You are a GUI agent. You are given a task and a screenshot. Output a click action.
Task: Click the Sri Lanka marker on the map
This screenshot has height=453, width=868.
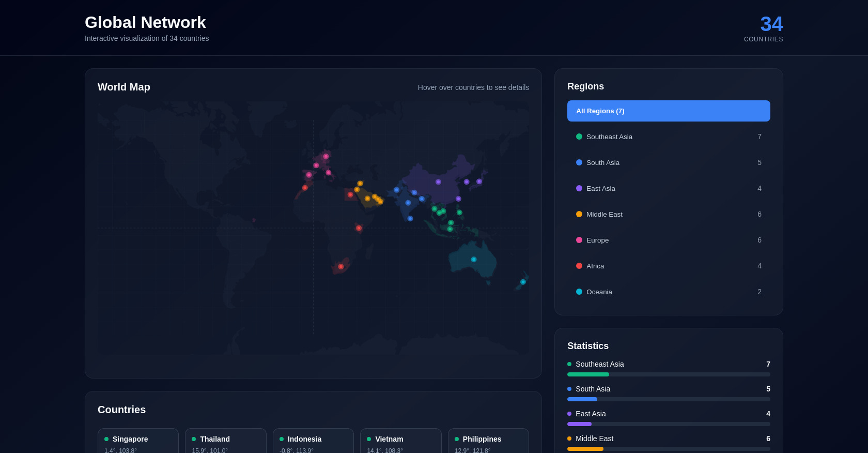click(410, 219)
